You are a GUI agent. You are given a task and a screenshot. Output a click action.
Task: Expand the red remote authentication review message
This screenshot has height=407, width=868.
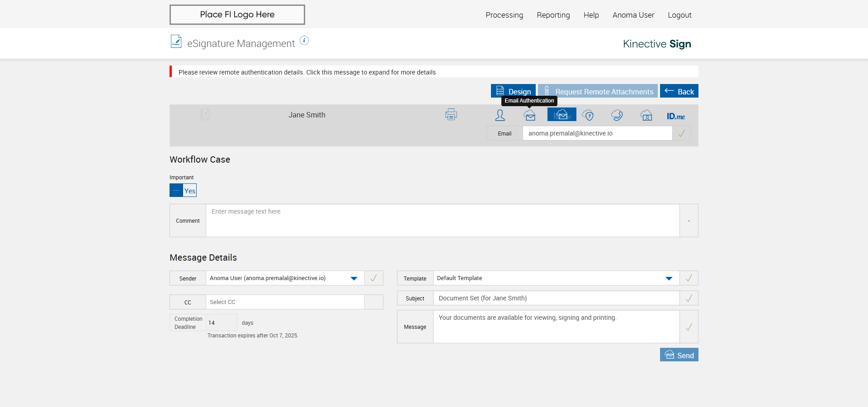point(307,72)
